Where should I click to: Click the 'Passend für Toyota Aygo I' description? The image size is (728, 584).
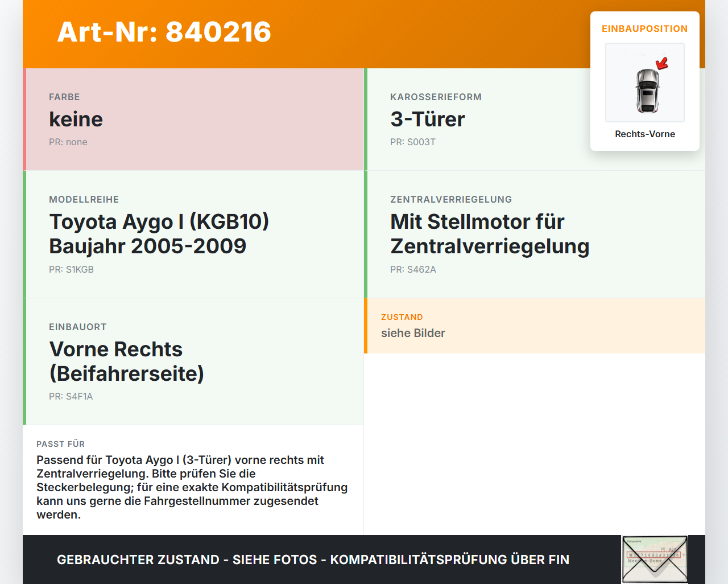click(192, 487)
